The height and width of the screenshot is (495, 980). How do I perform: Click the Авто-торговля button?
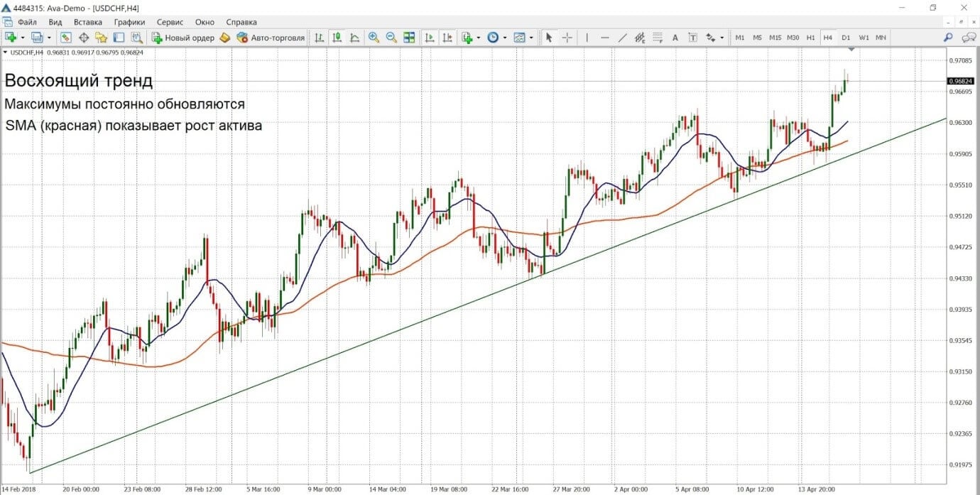(271, 38)
